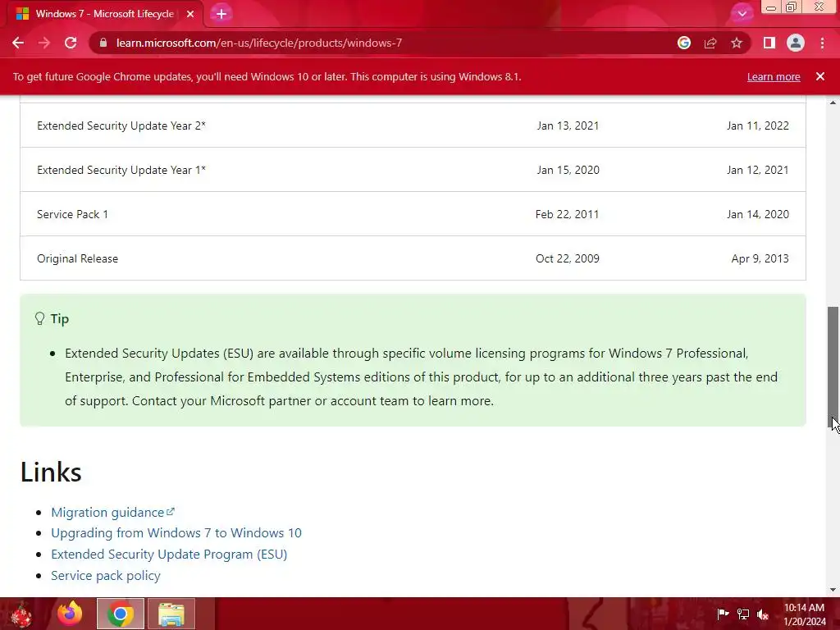Click 'Extended Security Update Year 1*' cell
This screenshot has width=840, height=630.
coord(121,171)
